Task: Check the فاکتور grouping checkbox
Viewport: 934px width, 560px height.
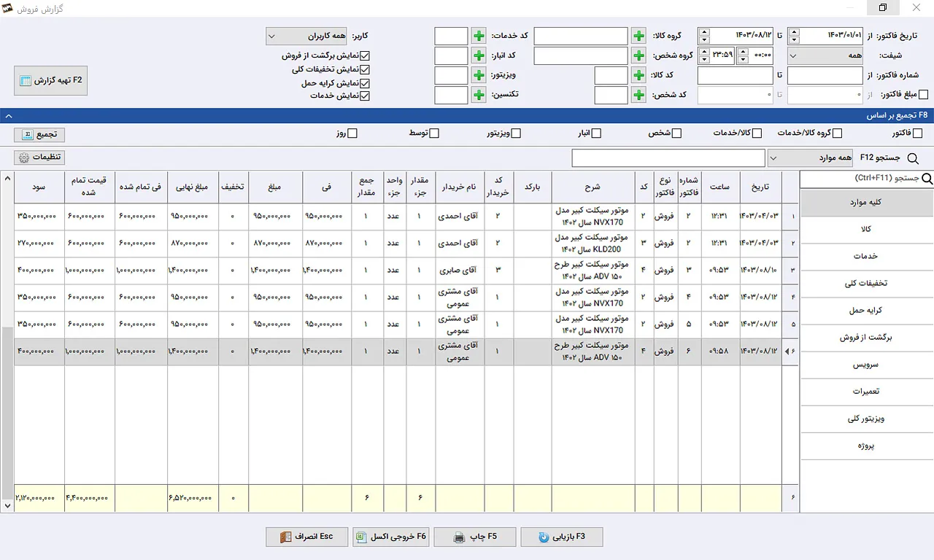Action: [918, 133]
